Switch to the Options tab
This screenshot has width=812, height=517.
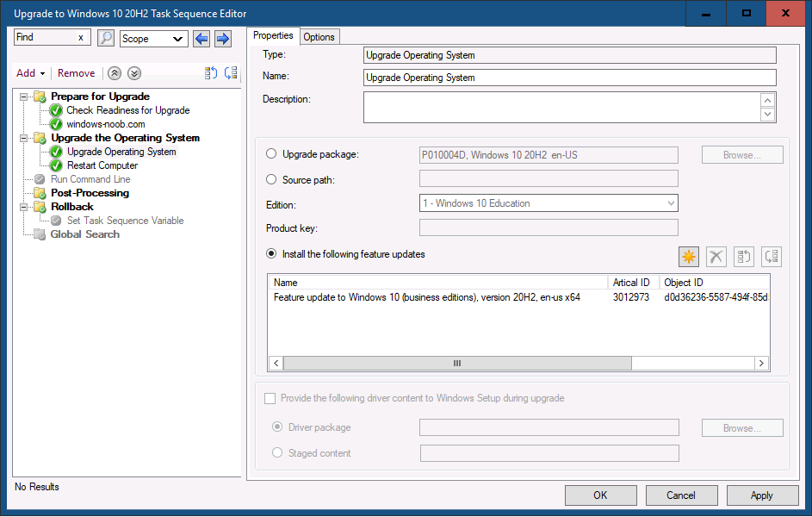(319, 37)
